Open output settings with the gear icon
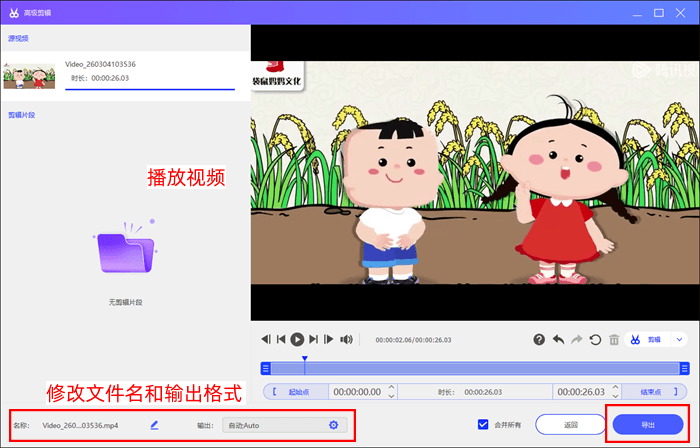The image size is (700, 448). [333, 425]
